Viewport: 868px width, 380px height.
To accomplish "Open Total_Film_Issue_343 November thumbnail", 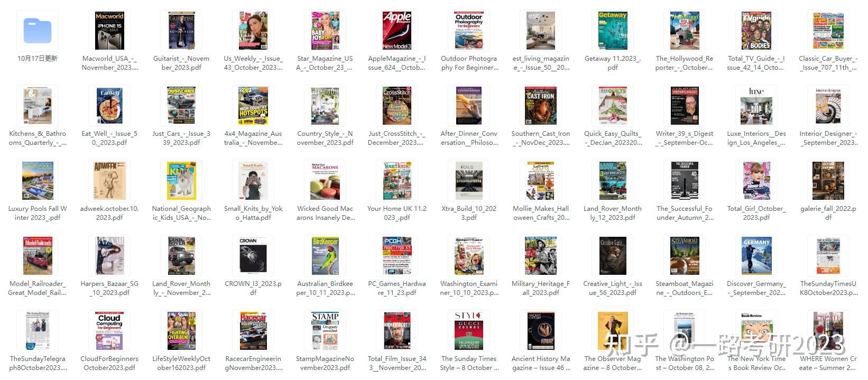I will click(x=397, y=331).
